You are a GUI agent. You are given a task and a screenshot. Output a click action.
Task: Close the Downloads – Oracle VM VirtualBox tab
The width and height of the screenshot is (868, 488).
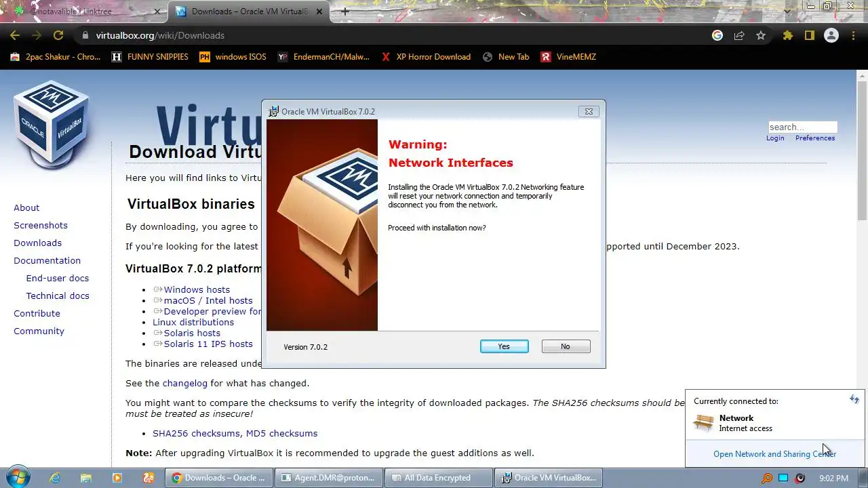(319, 12)
